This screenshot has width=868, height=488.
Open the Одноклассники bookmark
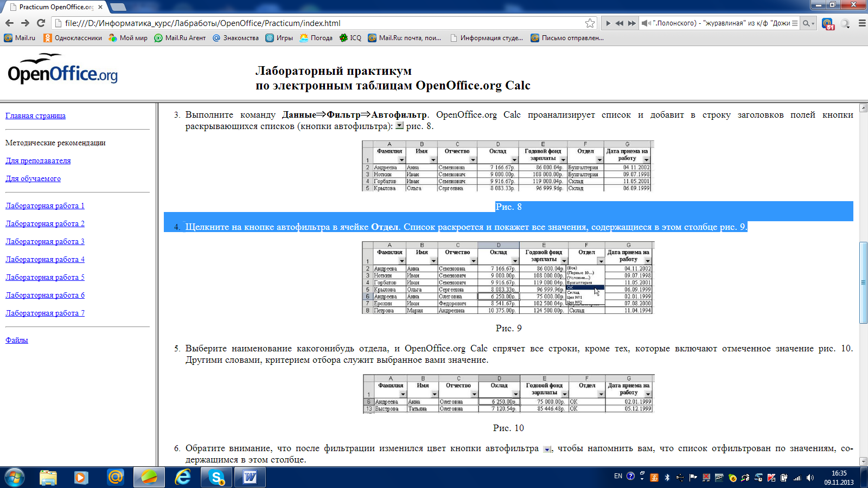[x=73, y=38]
